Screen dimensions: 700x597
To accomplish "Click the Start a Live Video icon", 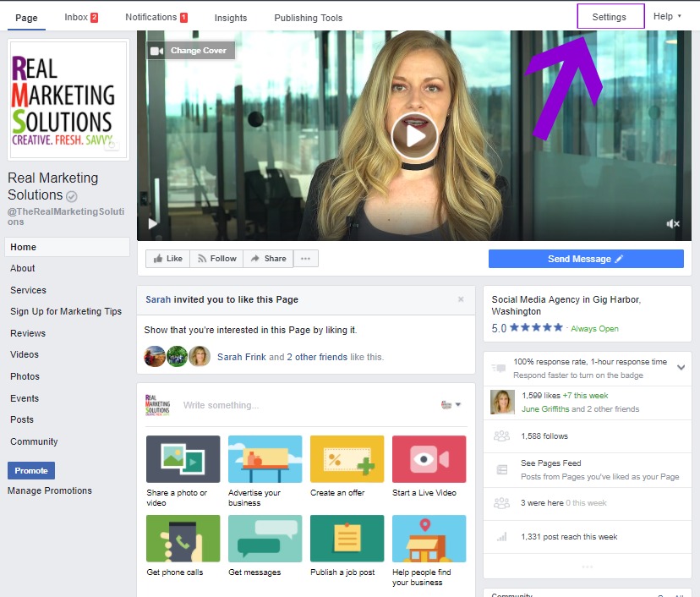I will point(429,459).
